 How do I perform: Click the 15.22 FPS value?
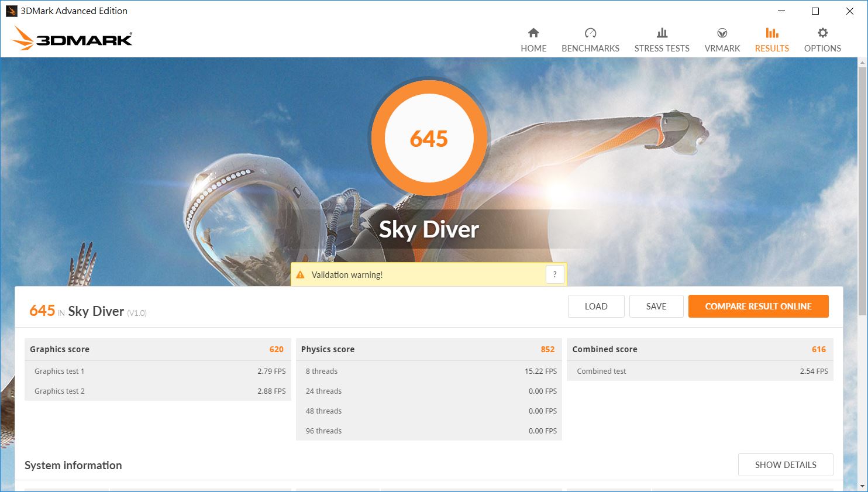point(540,371)
